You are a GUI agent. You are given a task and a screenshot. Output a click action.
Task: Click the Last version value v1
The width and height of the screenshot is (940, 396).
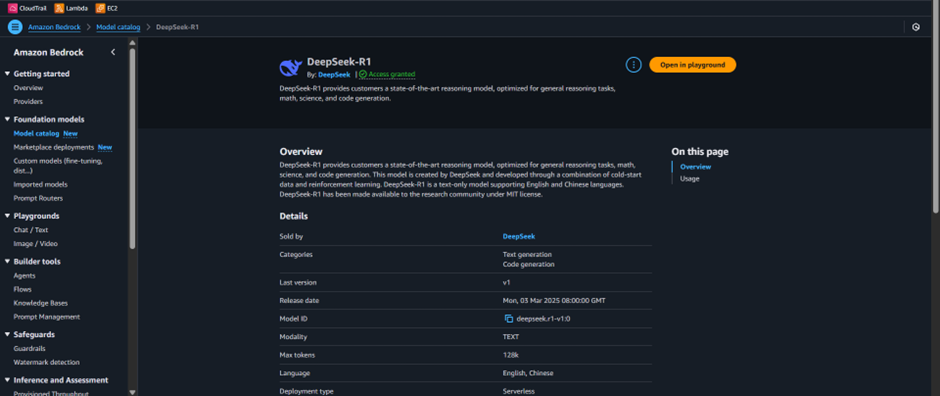tap(507, 282)
